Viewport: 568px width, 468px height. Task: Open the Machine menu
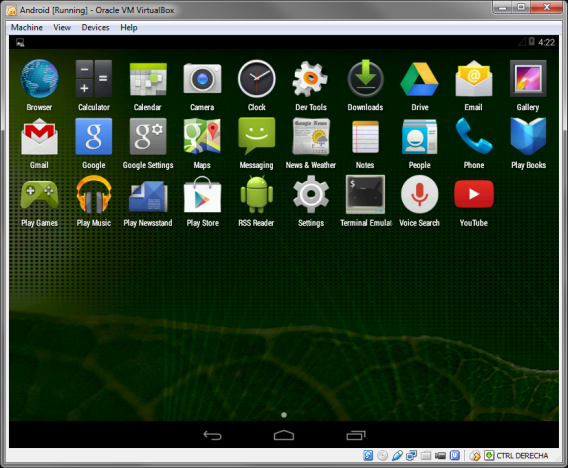pos(26,28)
